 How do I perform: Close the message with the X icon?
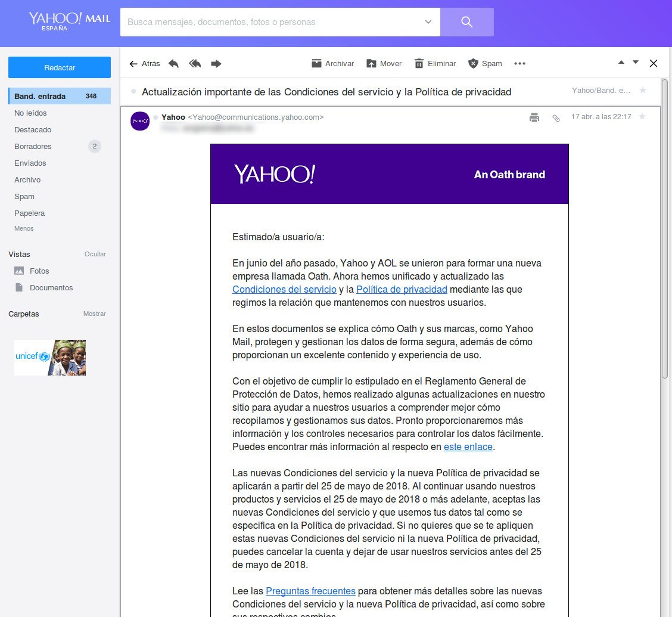tap(654, 63)
